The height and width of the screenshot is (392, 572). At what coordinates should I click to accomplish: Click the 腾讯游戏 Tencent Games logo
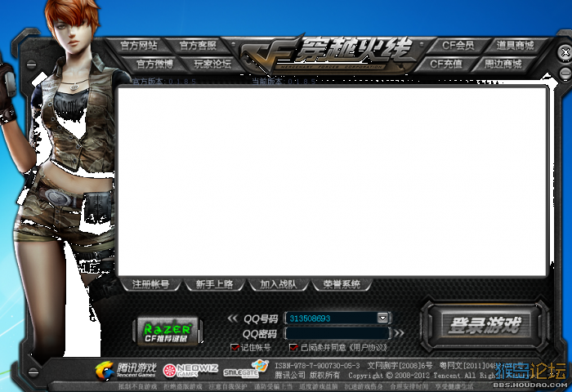(x=126, y=370)
